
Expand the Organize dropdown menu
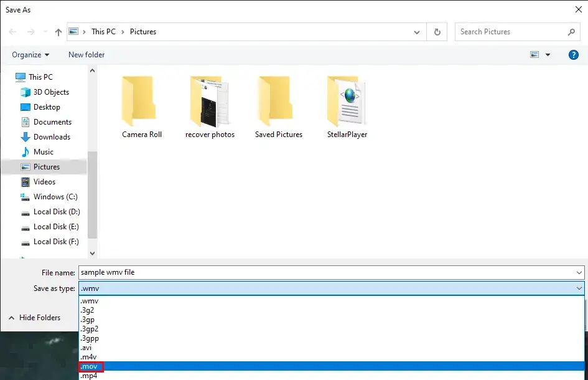pos(30,55)
